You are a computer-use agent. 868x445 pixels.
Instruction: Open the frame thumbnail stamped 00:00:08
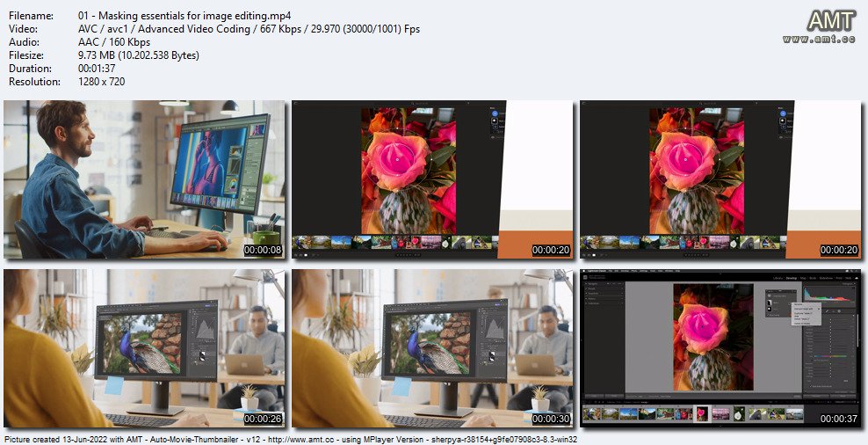pos(144,179)
